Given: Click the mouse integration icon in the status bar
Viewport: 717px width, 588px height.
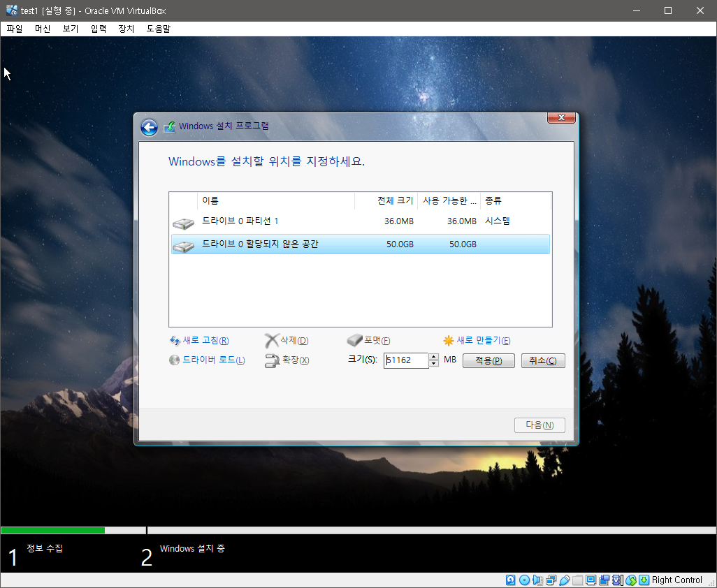Looking at the screenshot, I should pyautogui.click(x=631, y=580).
